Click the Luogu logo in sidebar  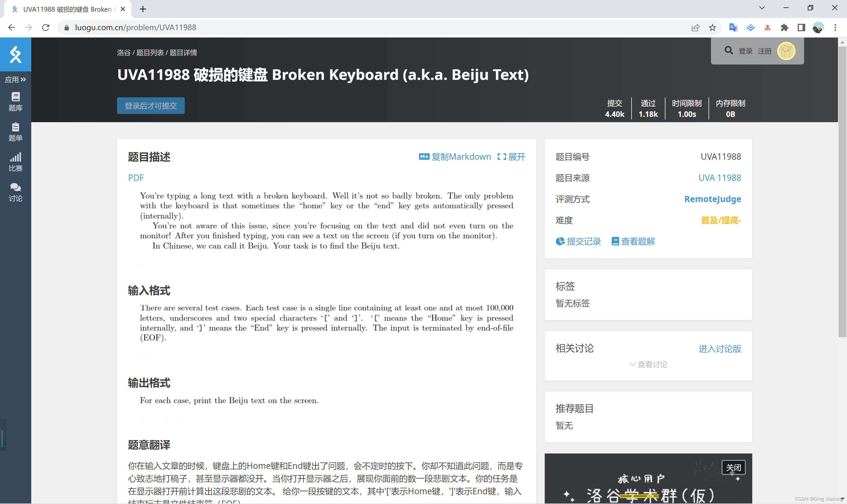[15, 54]
